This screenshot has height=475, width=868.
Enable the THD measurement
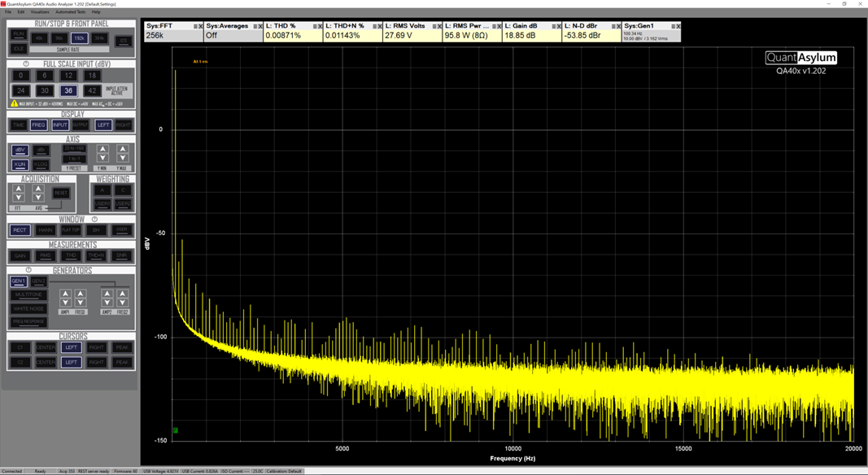(72, 255)
